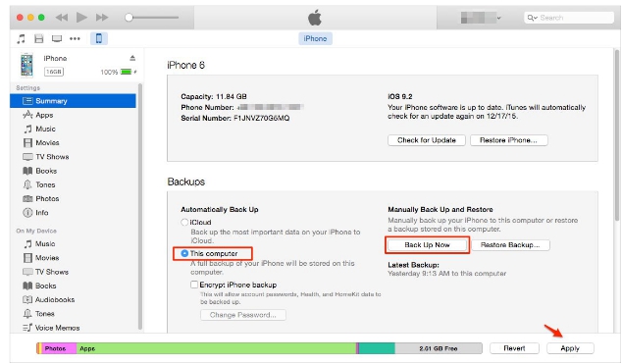Click Music icon under On My Device
Image resolution: width=622 pixels, height=364 pixels.
pyautogui.click(x=27, y=244)
